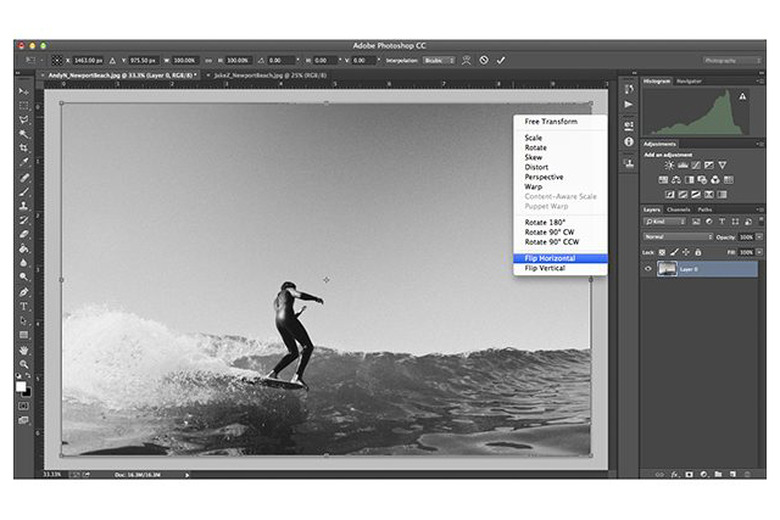Toggle the lock all button in Layers panel
This screenshot has width=780, height=520.
(x=698, y=251)
